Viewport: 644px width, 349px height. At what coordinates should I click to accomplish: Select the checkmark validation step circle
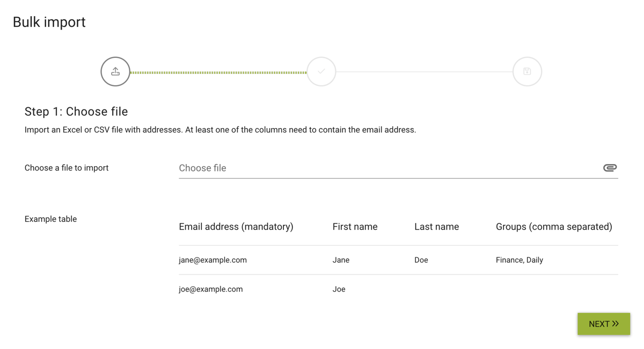click(x=321, y=71)
